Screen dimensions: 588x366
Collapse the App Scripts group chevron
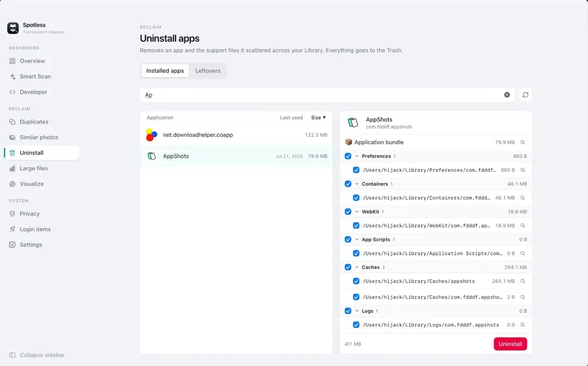[x=357, y=239]
